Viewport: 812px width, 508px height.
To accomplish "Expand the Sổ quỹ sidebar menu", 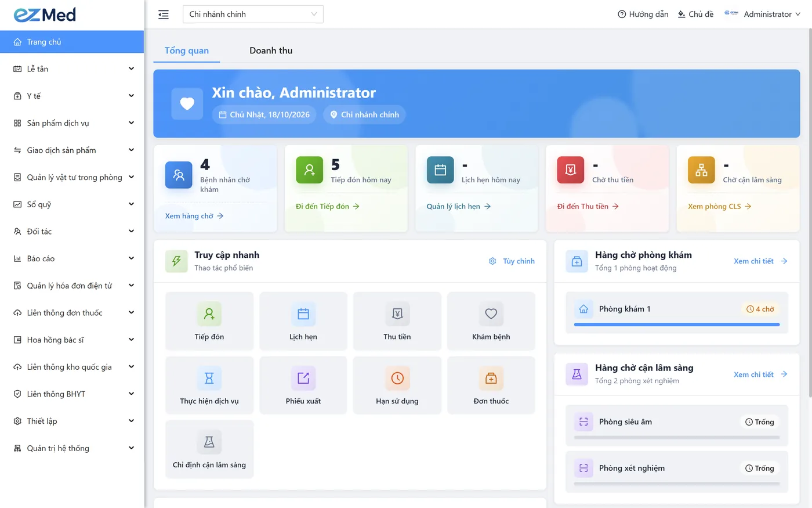I will pos(72,204).
